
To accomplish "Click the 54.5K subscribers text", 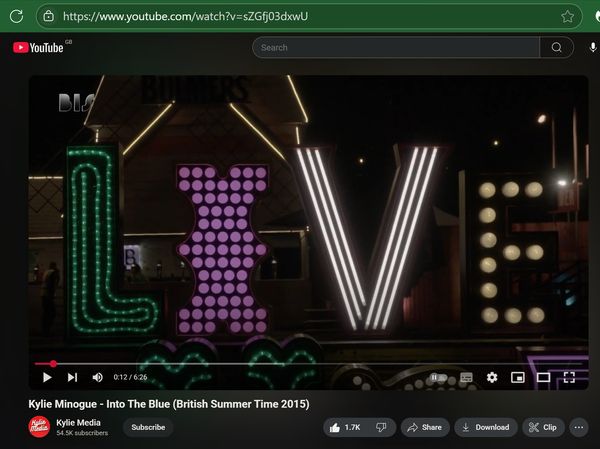I will pos(82,433).
